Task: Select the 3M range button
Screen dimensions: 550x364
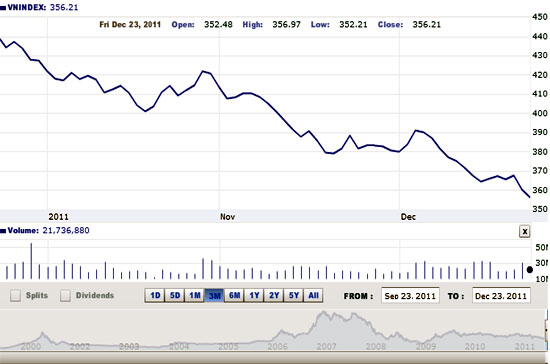Action: pos(214,296)
